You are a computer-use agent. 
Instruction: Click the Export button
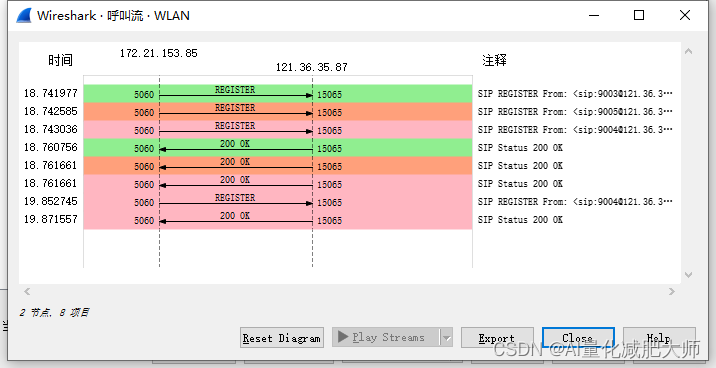[497, 338]
